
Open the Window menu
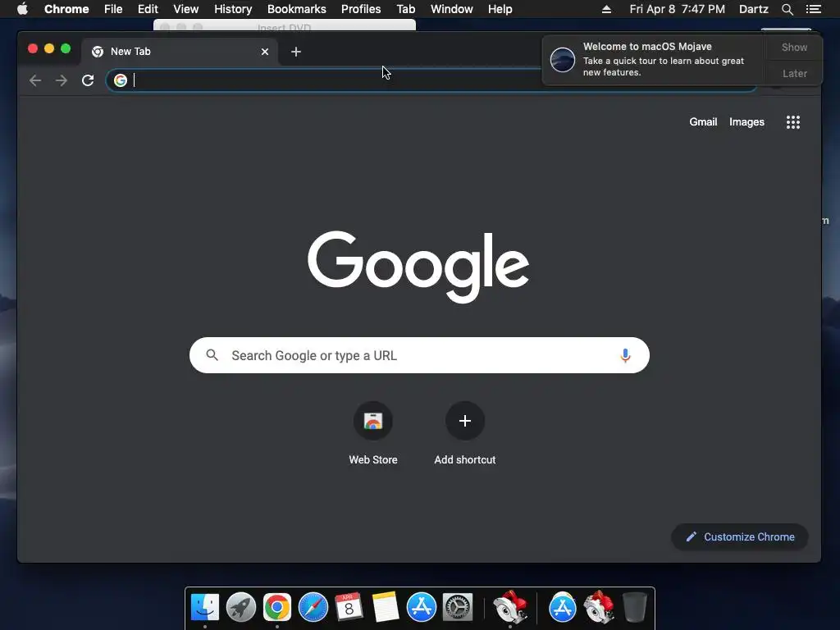(452, 9)
